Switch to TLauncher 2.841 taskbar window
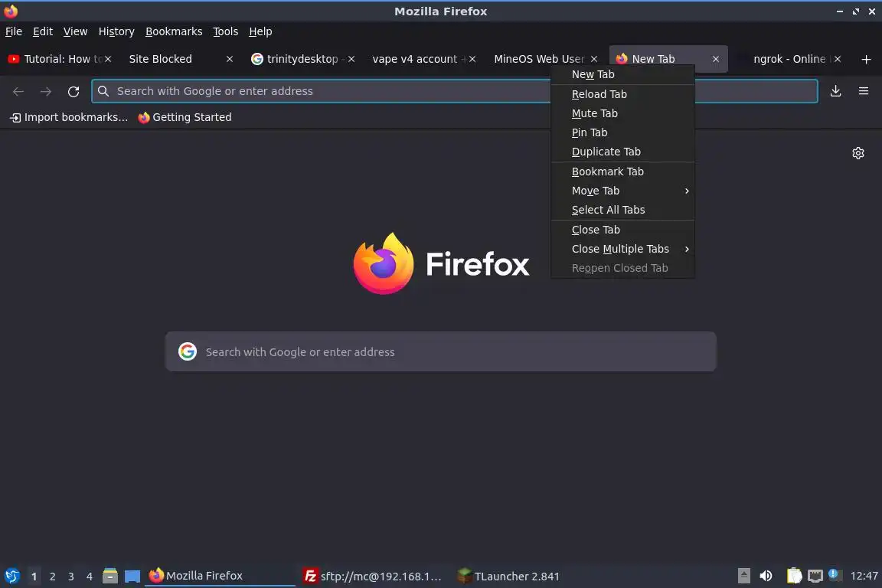The image size is (882, 588). coord(508,577)
